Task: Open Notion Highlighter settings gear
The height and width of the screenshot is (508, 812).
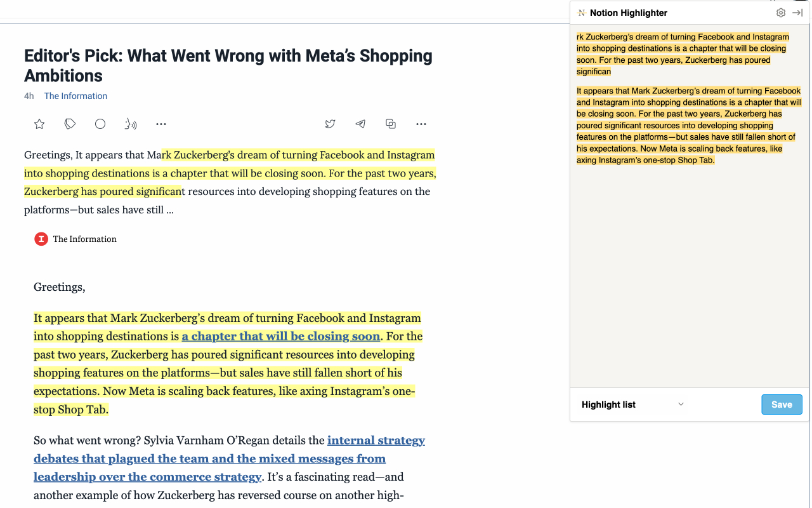Action: click(x=780, y=12)
